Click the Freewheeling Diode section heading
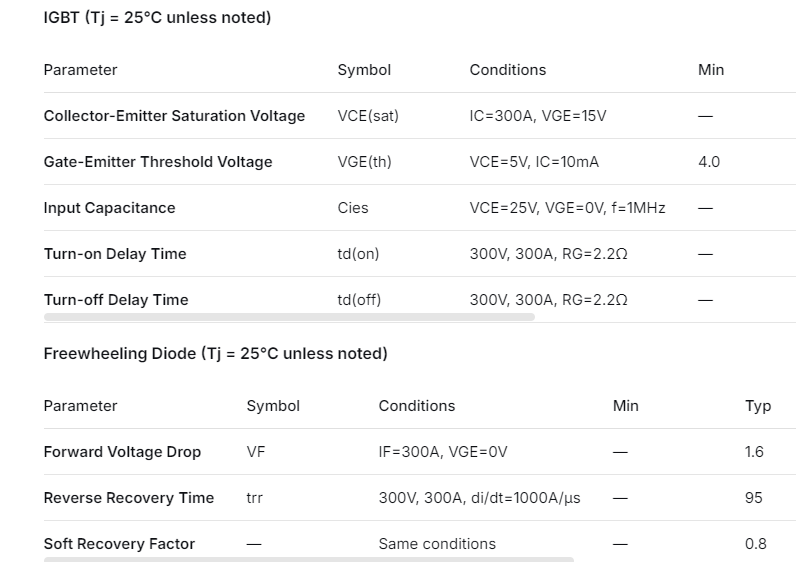 pyautogui.click(x=215, y=354)
